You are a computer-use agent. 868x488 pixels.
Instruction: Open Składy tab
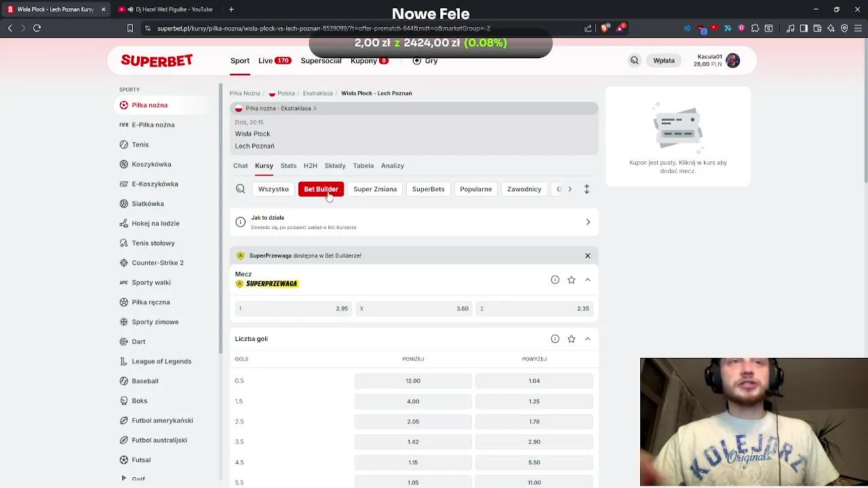(x=335, y=165)
